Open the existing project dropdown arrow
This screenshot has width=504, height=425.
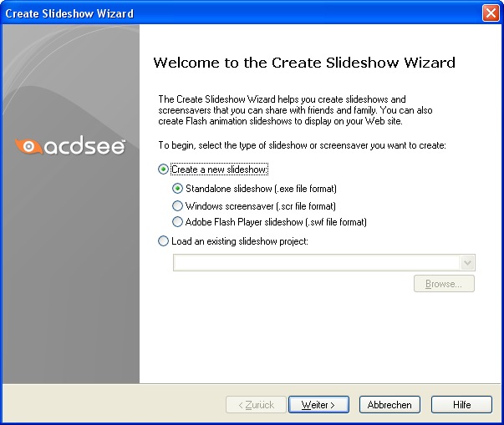467,262
